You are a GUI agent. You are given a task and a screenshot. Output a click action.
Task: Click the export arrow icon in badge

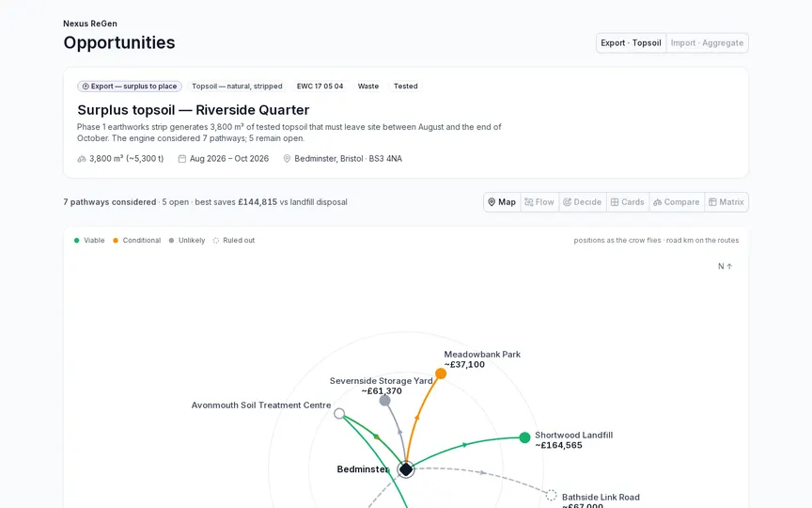86,86
